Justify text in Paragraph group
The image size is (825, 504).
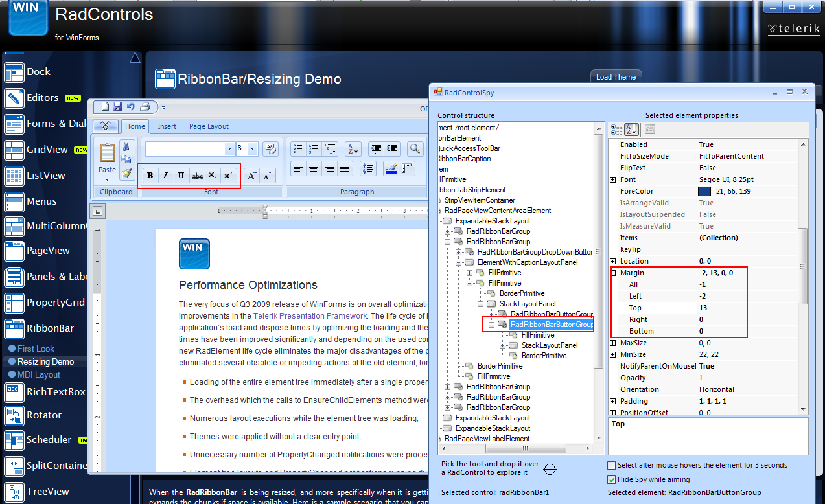[x=345, y=168]
